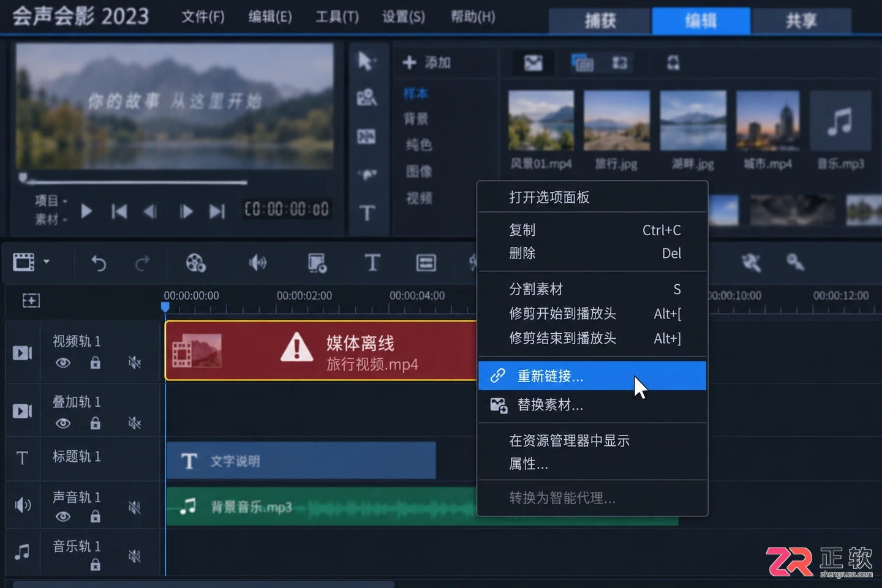Open the media/instant project library icon
This screenshot has height=588, width=882.
(367, 97)
